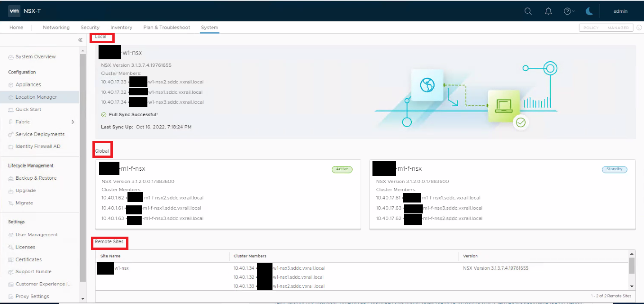Click the Proxy Settings icon
644x304 pixels.
point(11,296)
